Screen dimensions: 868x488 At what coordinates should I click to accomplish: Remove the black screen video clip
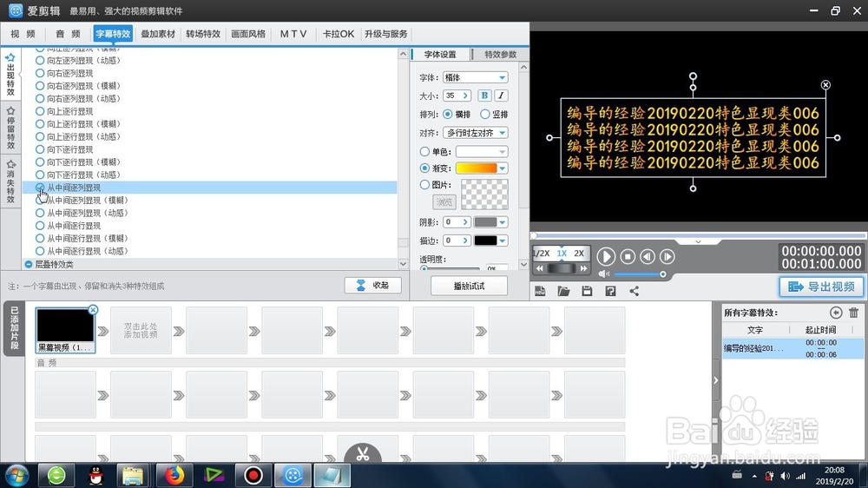[x=93, y=310]
